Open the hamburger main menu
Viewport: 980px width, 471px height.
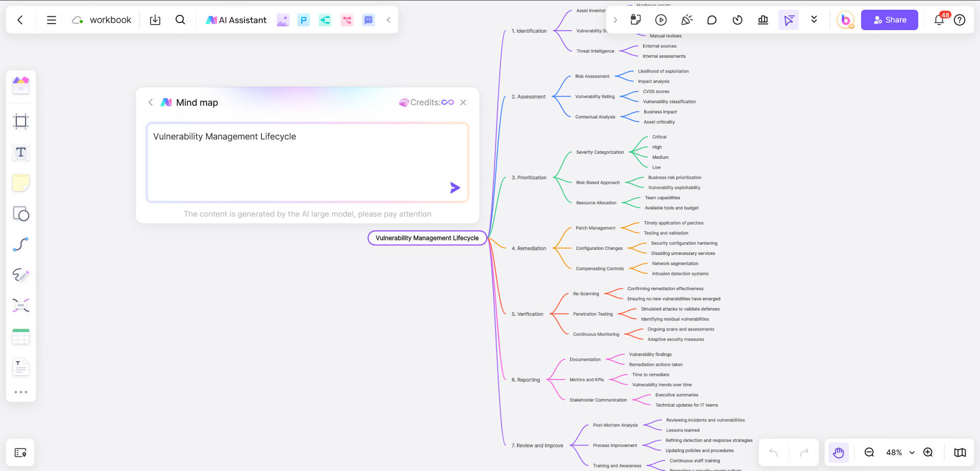tap(51, 19)
